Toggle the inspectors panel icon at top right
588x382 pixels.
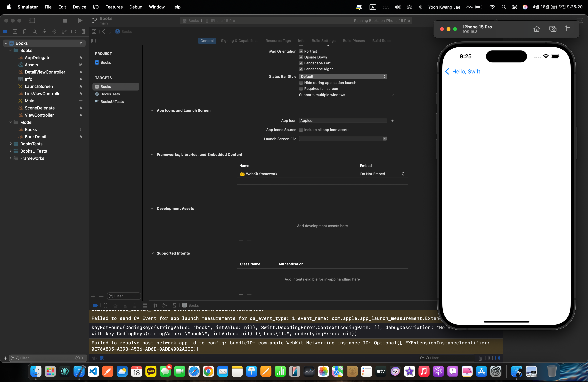(x=580, y=21)
